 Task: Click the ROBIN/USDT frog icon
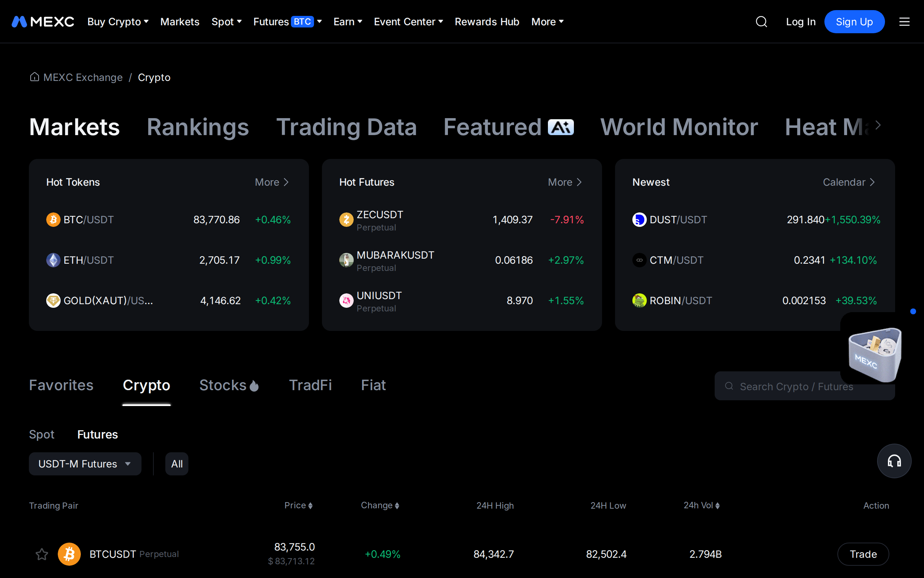[x=639, y=301]
